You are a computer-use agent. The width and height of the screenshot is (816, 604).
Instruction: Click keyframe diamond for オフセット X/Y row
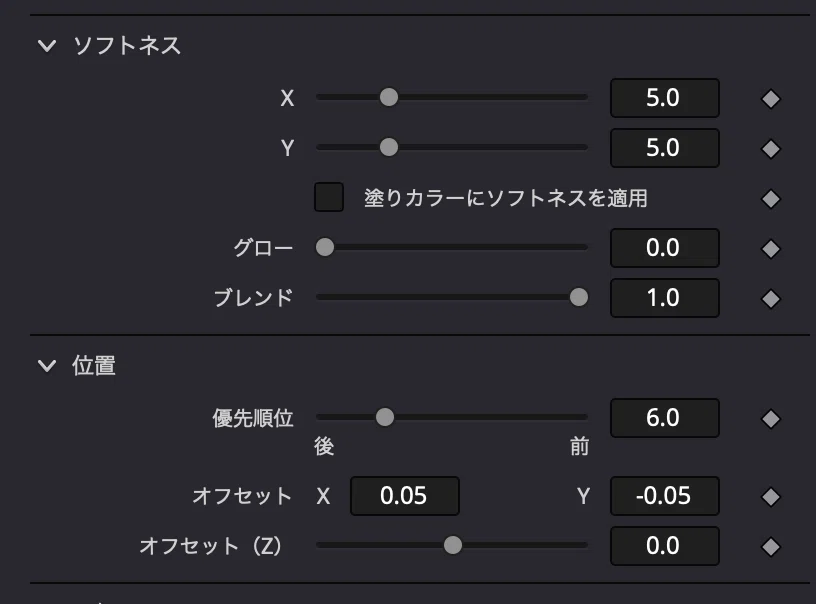(x=770, y=496)
